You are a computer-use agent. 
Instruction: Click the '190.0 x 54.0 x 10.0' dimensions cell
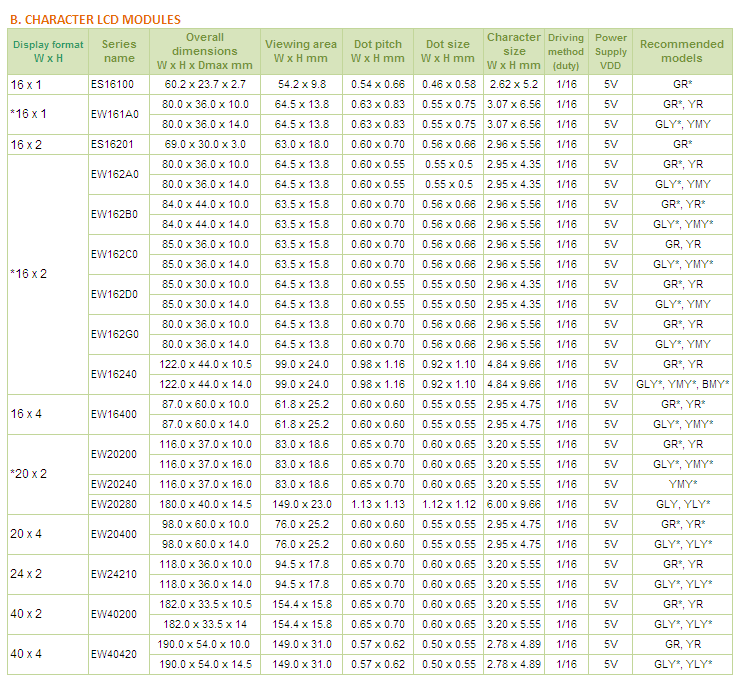(205, 644)
